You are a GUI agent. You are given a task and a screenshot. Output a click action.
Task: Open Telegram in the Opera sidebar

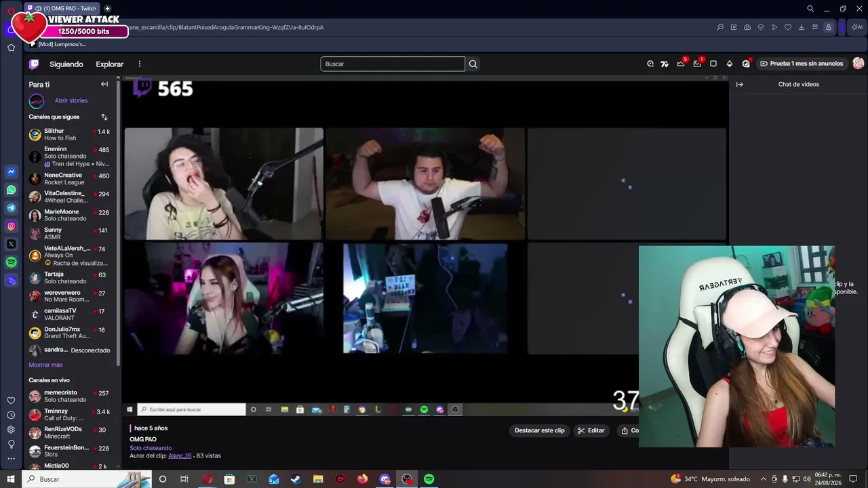point(11,208)
